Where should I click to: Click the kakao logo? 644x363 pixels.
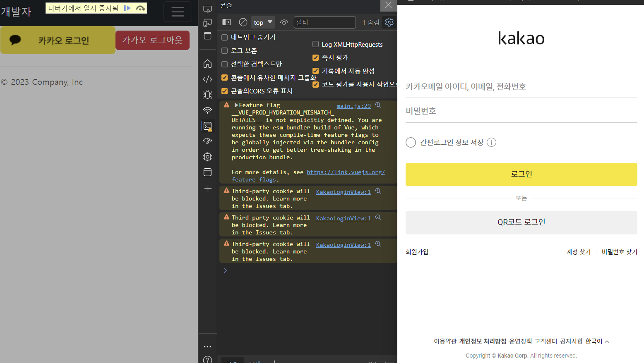pos(521,38)
